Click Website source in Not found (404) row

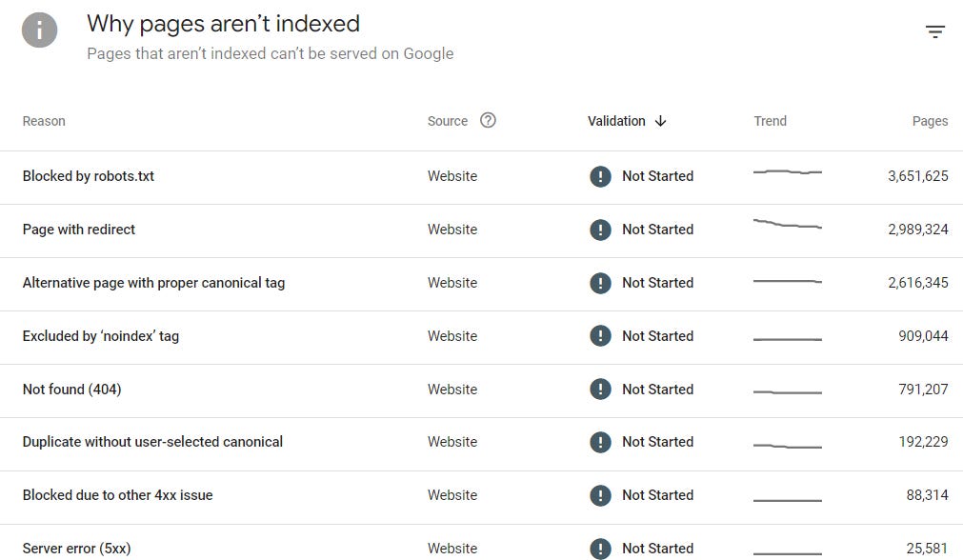point(452,390)
